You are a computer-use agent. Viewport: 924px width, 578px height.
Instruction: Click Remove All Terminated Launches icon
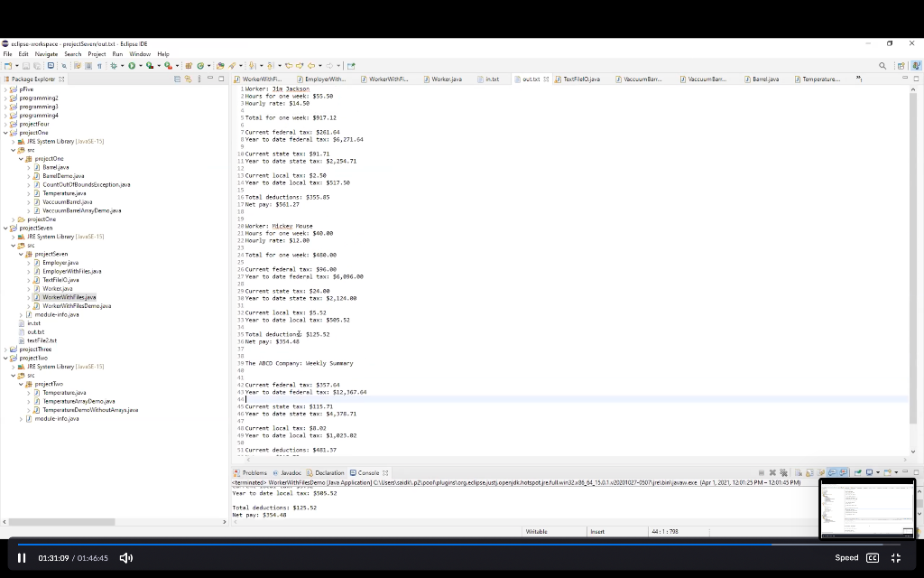[784, 472]
